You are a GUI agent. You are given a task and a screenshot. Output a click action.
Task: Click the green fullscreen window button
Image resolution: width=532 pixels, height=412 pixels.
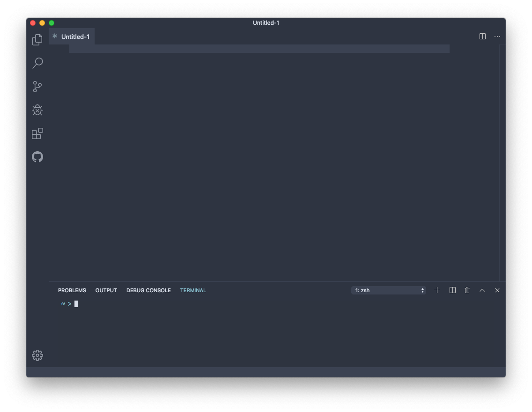tap(52, 23)
